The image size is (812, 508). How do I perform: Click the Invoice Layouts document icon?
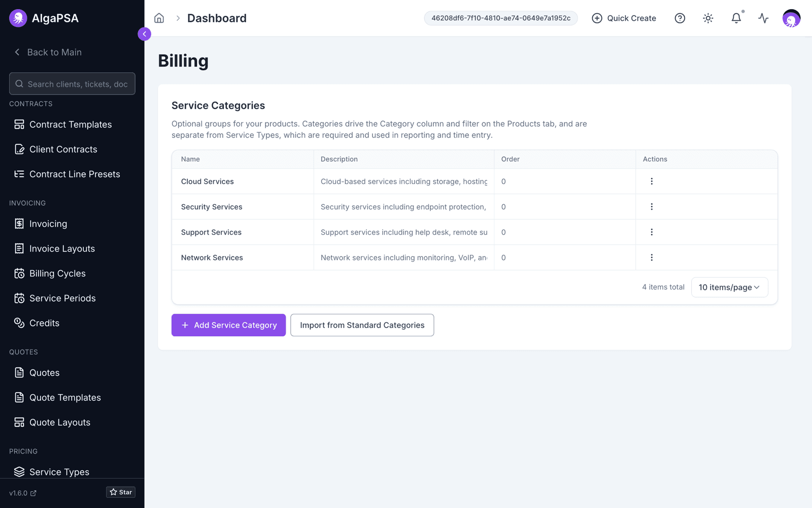(19, 248)
